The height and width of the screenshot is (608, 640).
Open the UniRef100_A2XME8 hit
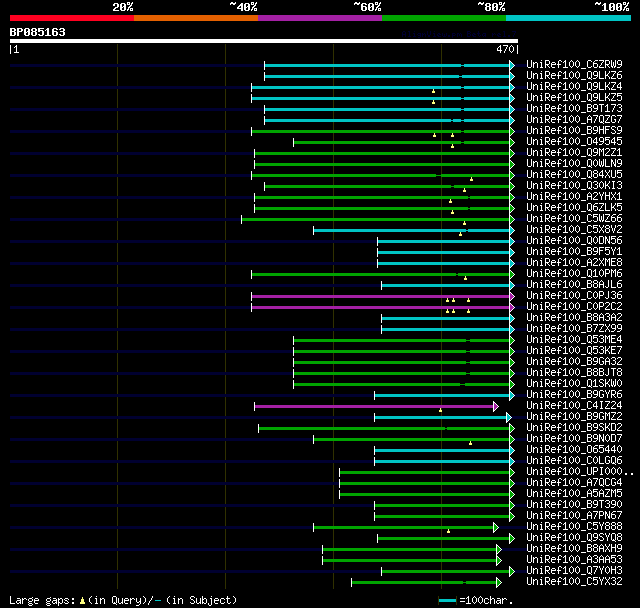[574, 263]
